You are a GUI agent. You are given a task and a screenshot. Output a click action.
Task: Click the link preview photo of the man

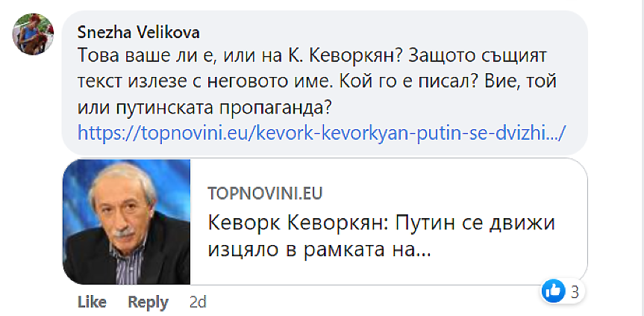tap(126, 222)
